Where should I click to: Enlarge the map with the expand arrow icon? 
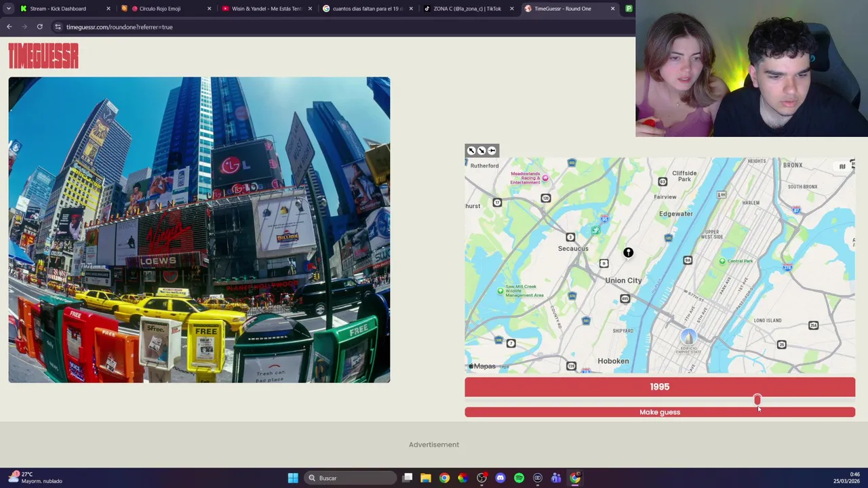click(471, 150)
